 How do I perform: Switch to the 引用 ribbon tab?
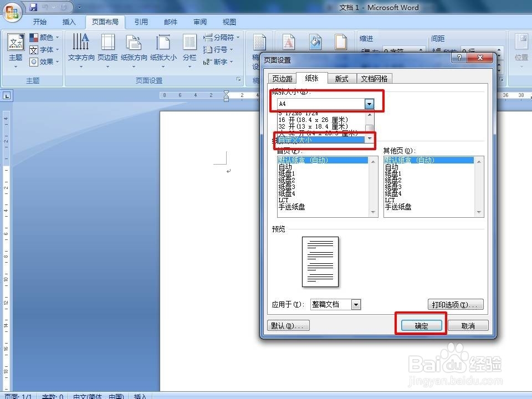141,22
